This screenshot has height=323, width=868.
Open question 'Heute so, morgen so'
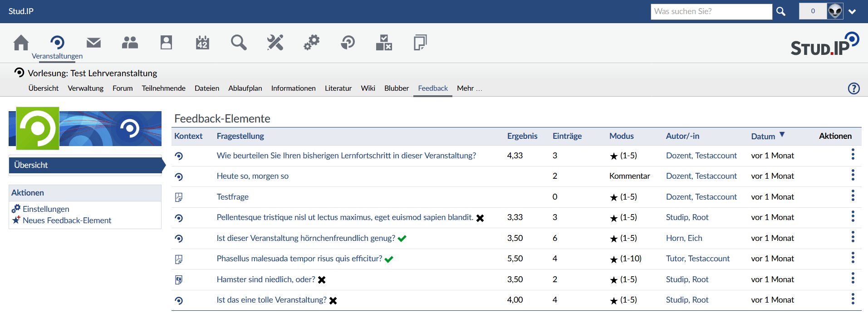pos(252,176)
